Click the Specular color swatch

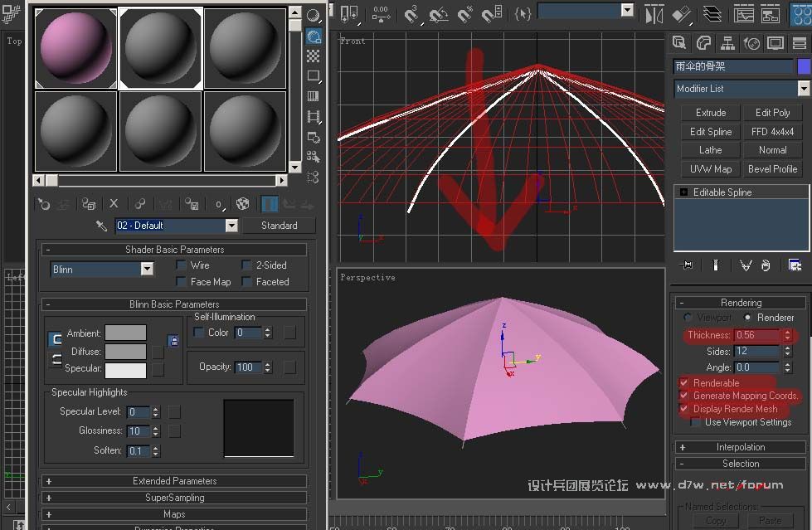click(125, 370)
